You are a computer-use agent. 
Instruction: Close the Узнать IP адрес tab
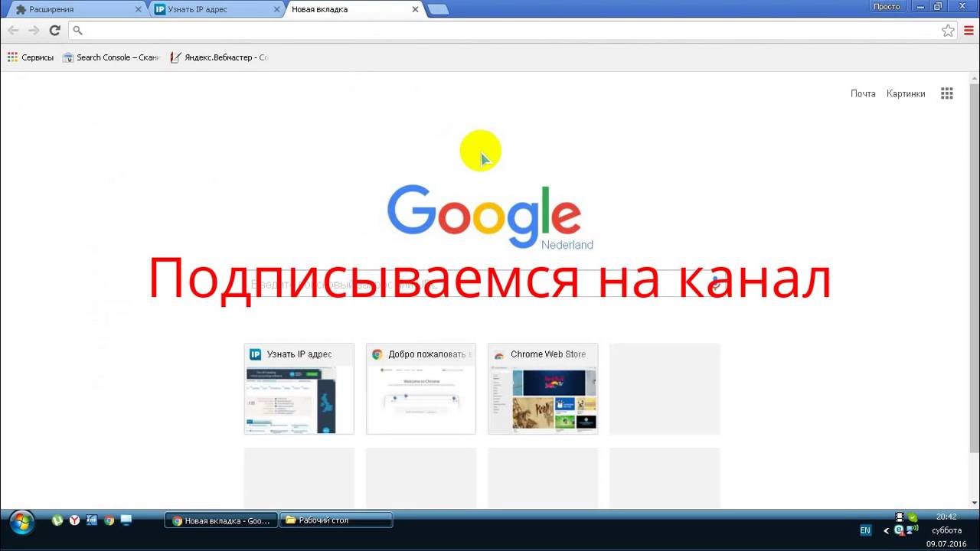pos(276,9)
